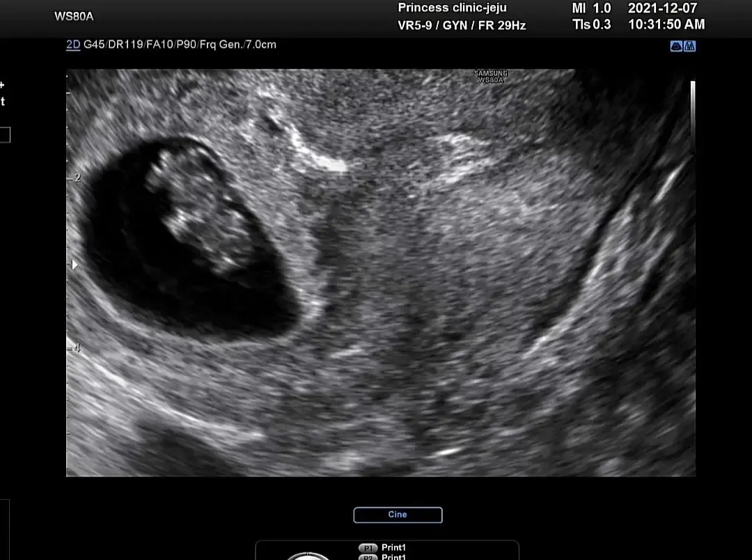Select the ultrasound image rotate icon
Image resolution: width=752 pixels, height=560 pixels.
[676, 46]
